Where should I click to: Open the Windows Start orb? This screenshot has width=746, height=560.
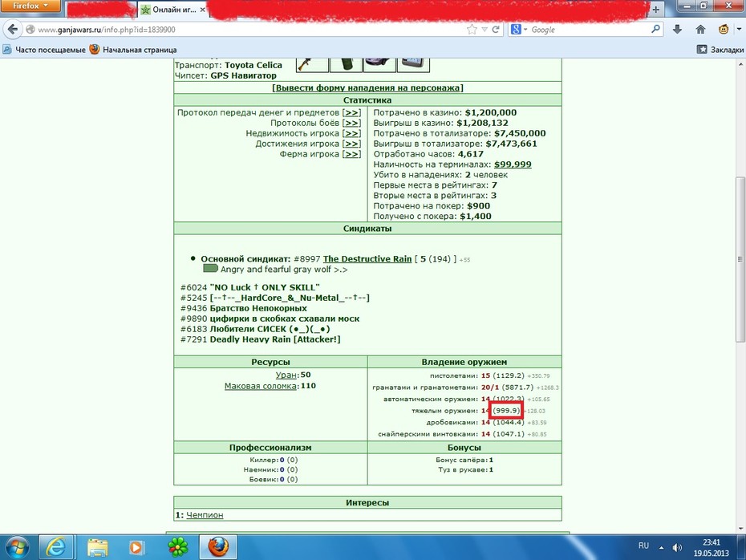(x=18, y=548)
